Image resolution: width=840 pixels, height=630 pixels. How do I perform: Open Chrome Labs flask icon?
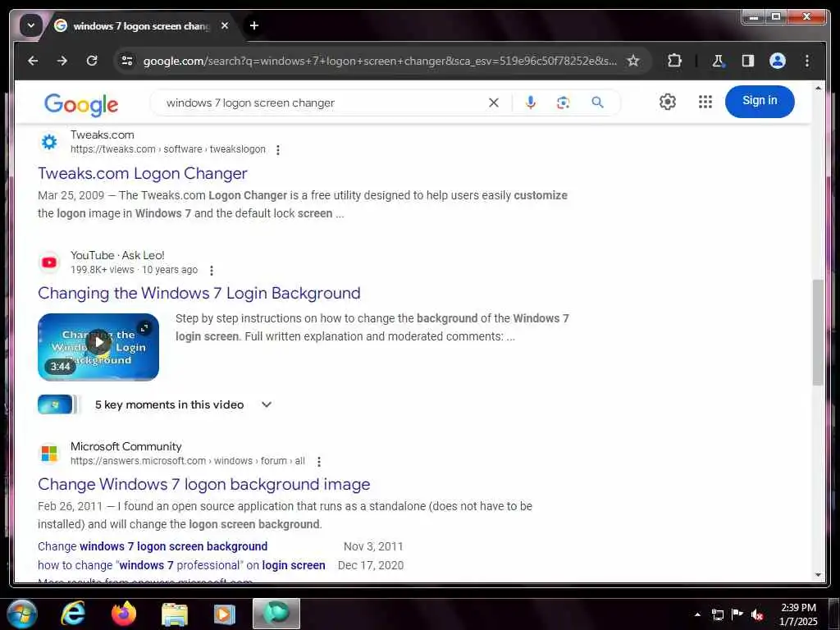click(x=718, y=61)
